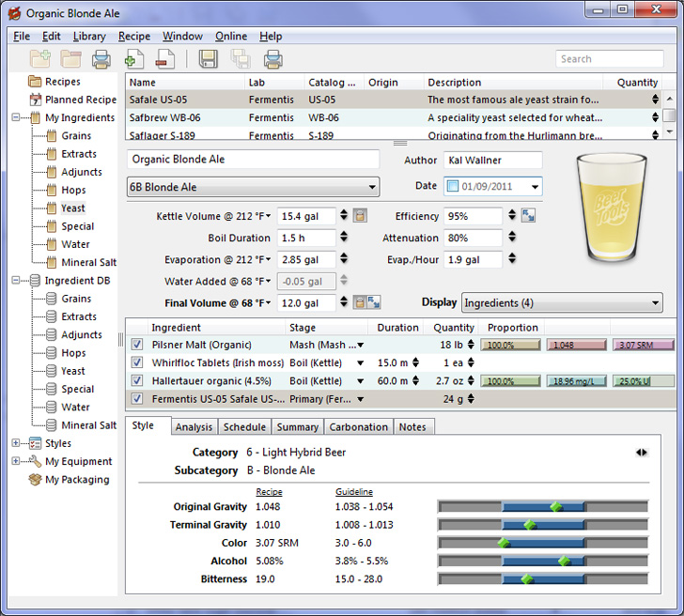Screen dimensions: 684x616
Task: Click the lock icon beside Kettle Volume
Action: (x=359, y=216)
